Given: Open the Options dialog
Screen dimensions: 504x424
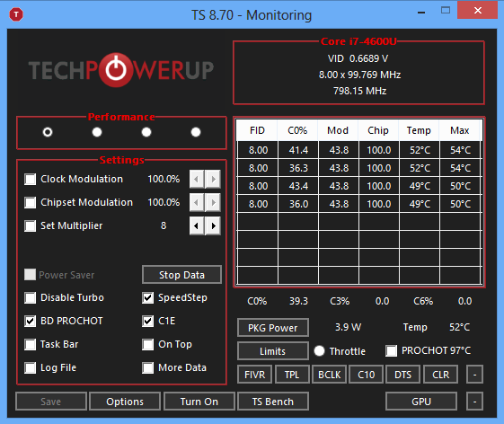Looking at the screenshot, I should (x=125, y=402).
